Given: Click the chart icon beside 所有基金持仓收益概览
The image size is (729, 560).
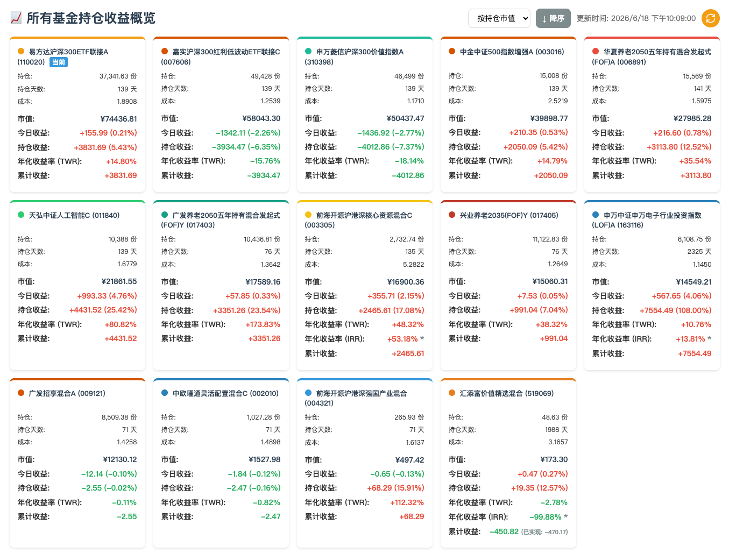Looking at the screenshot, I should (x=16, y=18).
